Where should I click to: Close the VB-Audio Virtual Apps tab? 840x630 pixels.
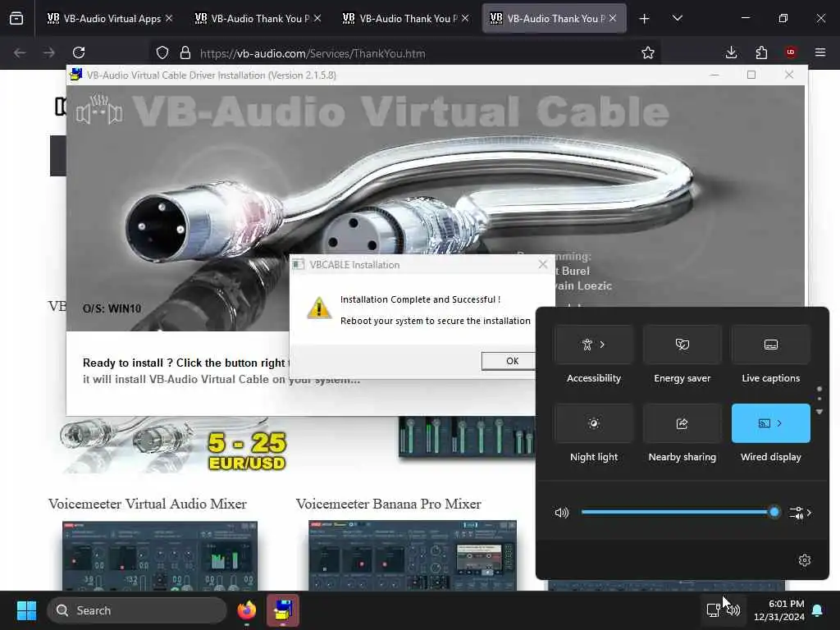coord(169,18)
